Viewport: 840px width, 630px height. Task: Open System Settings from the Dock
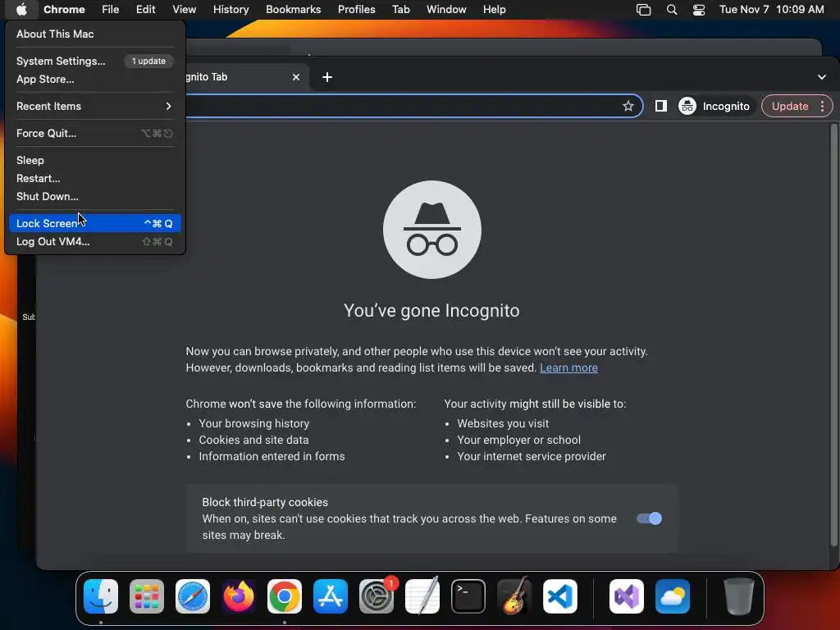(x=377, y=596)
